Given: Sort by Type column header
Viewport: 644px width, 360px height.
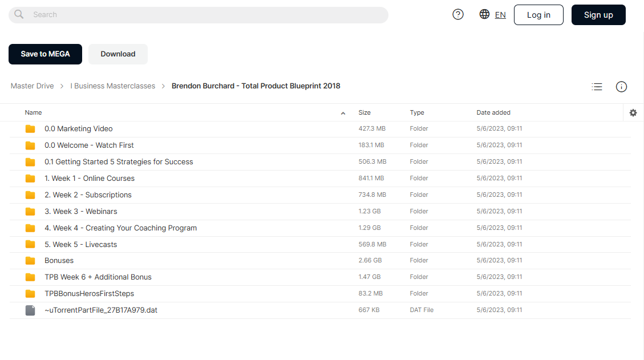Looking at the screenshot, I should pyautogui.click(x=417, y=112).
